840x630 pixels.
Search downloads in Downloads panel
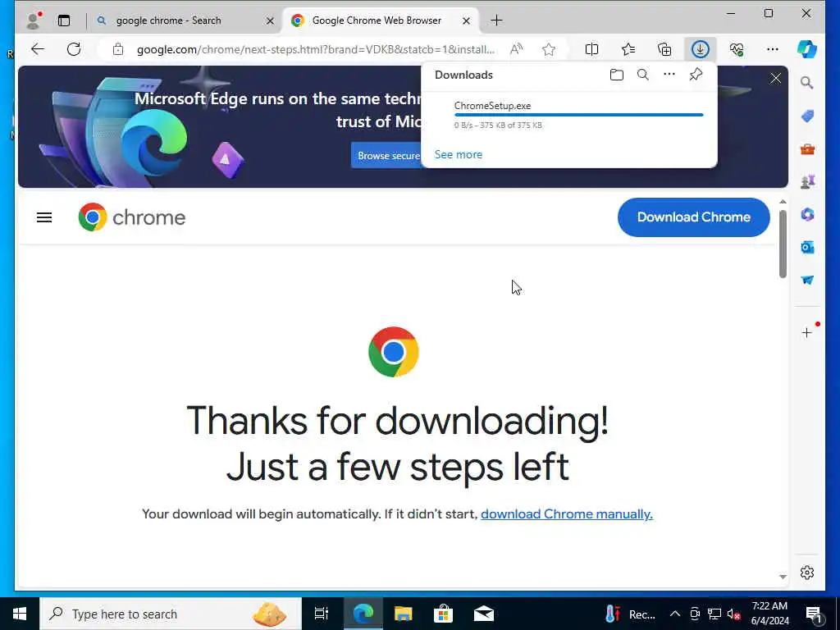(643, 75)
